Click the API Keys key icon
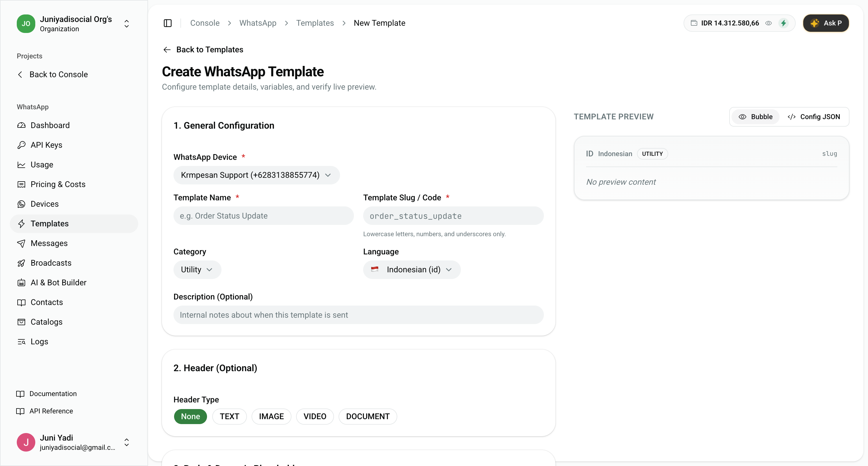 coord(21,145)
